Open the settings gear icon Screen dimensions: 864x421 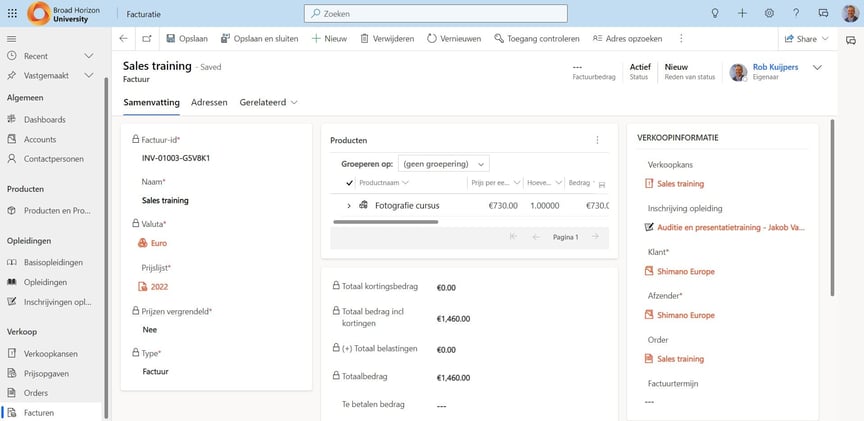(769, 14)
